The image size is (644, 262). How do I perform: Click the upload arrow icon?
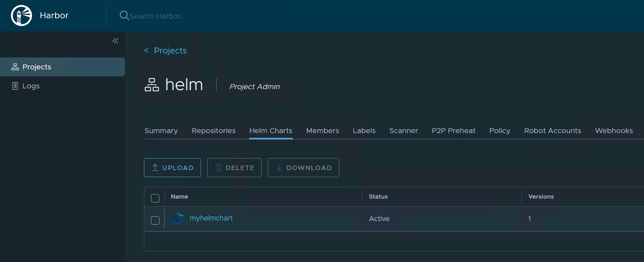click(x=155, y=167)
